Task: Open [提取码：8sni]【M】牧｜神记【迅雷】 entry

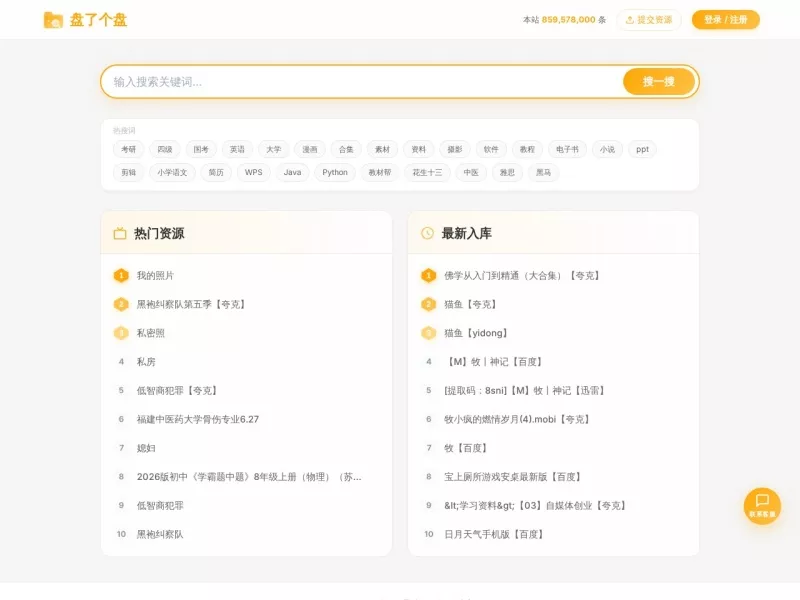Action: [x=525, y=391]
